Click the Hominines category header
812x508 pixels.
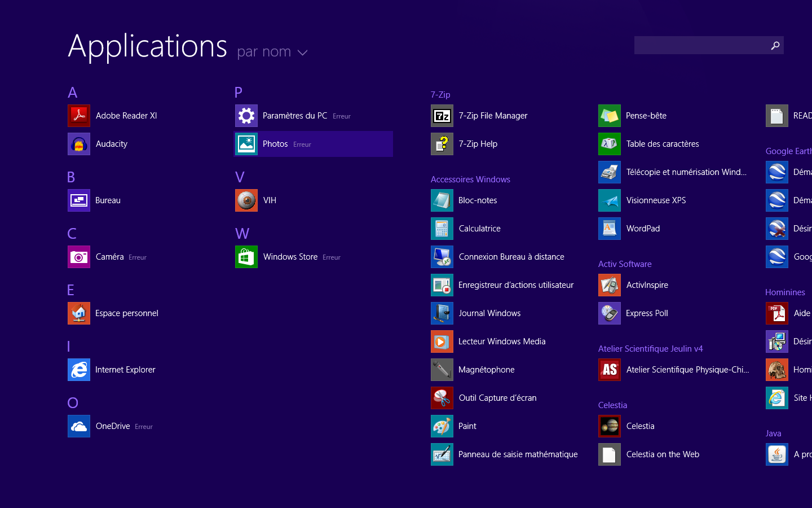point(785,292)
